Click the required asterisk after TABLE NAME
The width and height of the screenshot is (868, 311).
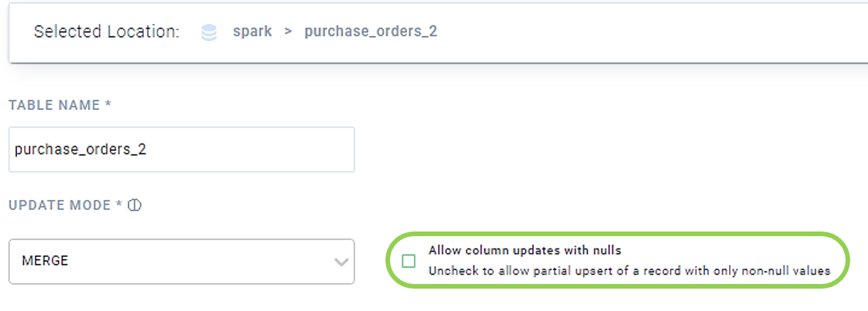pyautogui.click(x=108, y=103)
